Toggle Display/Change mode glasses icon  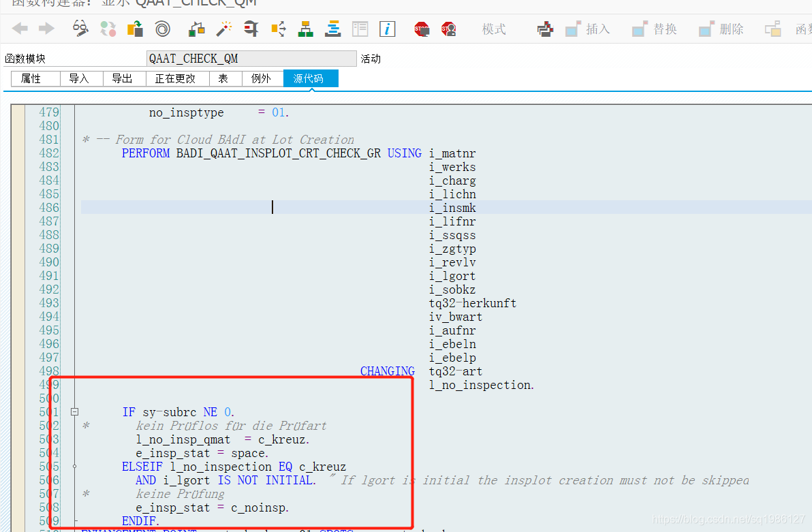[x=80, y=29]
